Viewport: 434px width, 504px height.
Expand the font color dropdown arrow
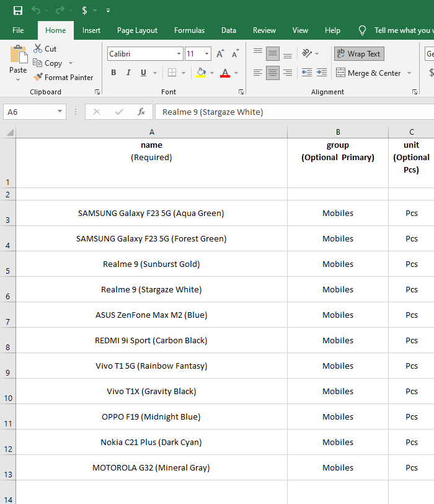coord(236,73)
